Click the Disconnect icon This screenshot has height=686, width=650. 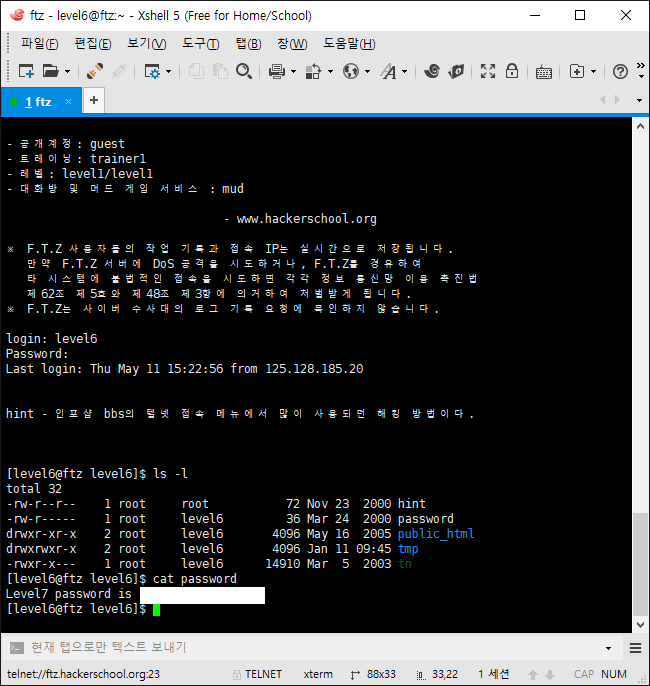tap(119, 71)
